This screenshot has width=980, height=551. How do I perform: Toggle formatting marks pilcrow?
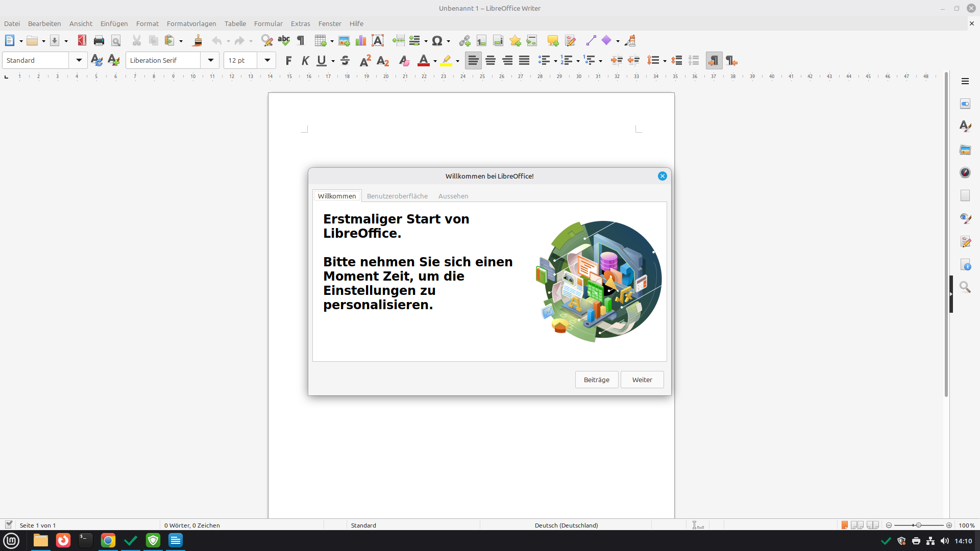point(301,41)
